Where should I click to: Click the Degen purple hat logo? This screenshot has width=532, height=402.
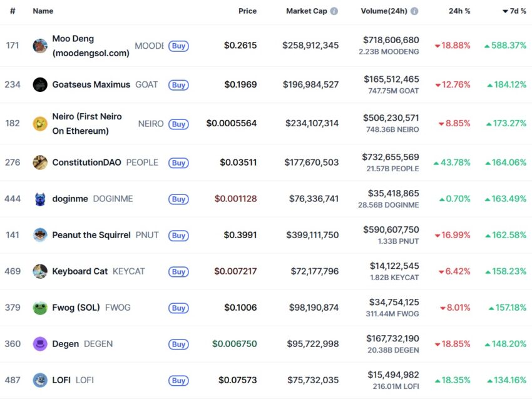tap(40, 344)
